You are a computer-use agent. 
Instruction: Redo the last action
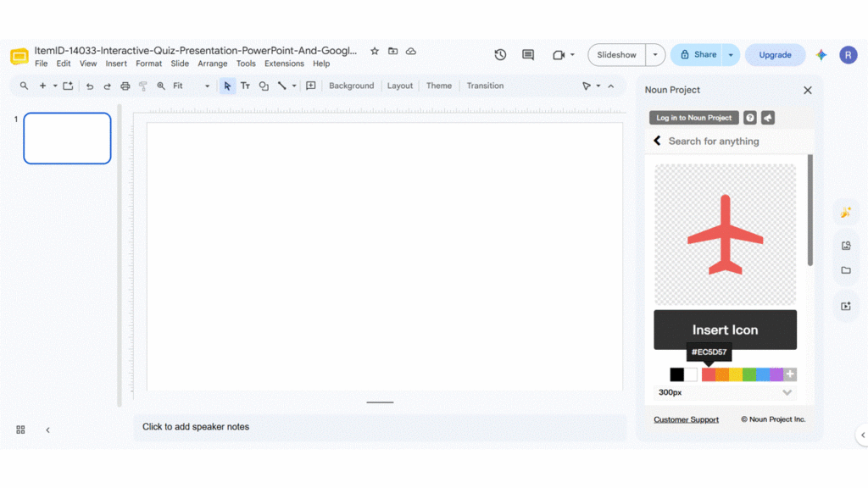(108, 86)
